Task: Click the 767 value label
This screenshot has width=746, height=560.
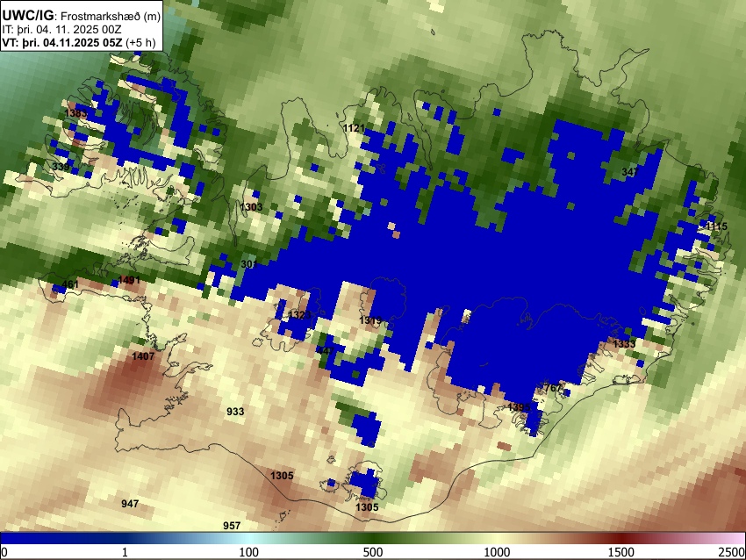Action: tap(553, 388)
